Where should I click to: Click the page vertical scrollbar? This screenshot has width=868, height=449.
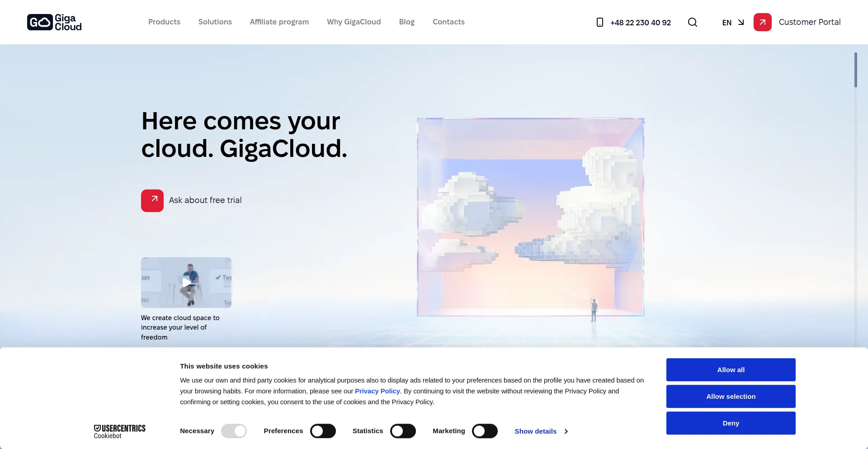click(x=855, y=70)
